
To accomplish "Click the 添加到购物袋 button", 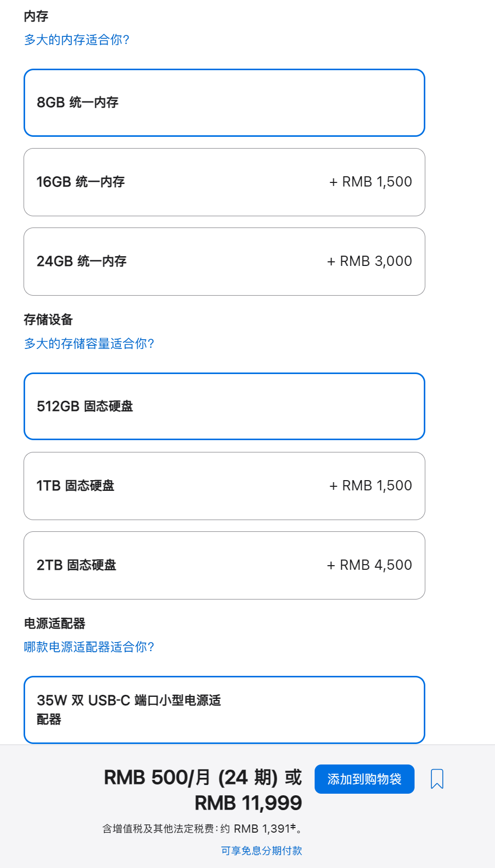I will coord(364,779).
